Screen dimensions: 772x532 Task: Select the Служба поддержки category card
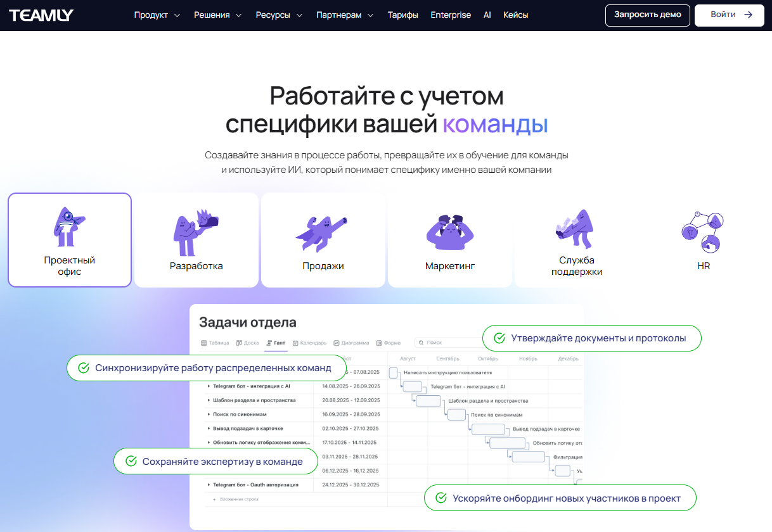coord(576,239)
